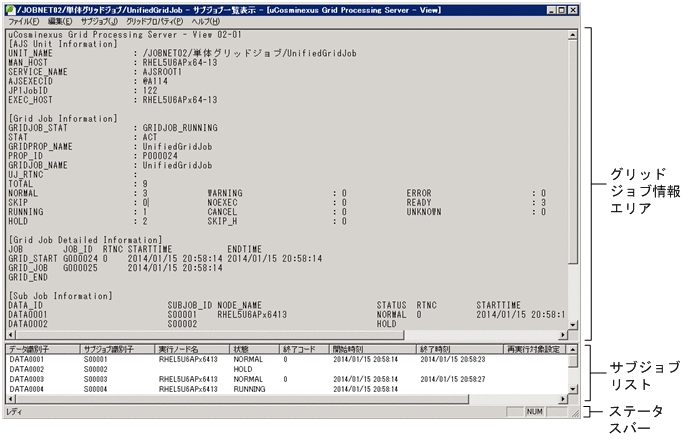This screenshot has width=684, height=441.
Task: Click the 終了コード column header
Action: [x=303, y=349]
